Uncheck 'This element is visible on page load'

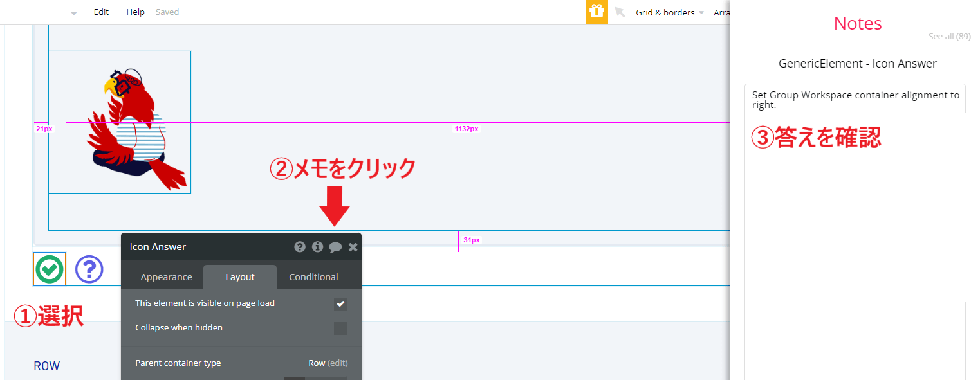pyautogui.click(x=340, y=303)
